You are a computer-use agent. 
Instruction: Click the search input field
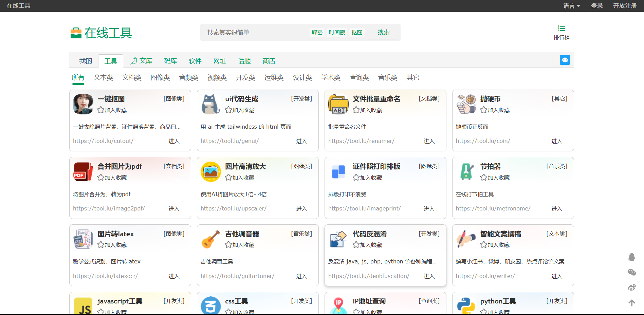[x=255, y=32]
